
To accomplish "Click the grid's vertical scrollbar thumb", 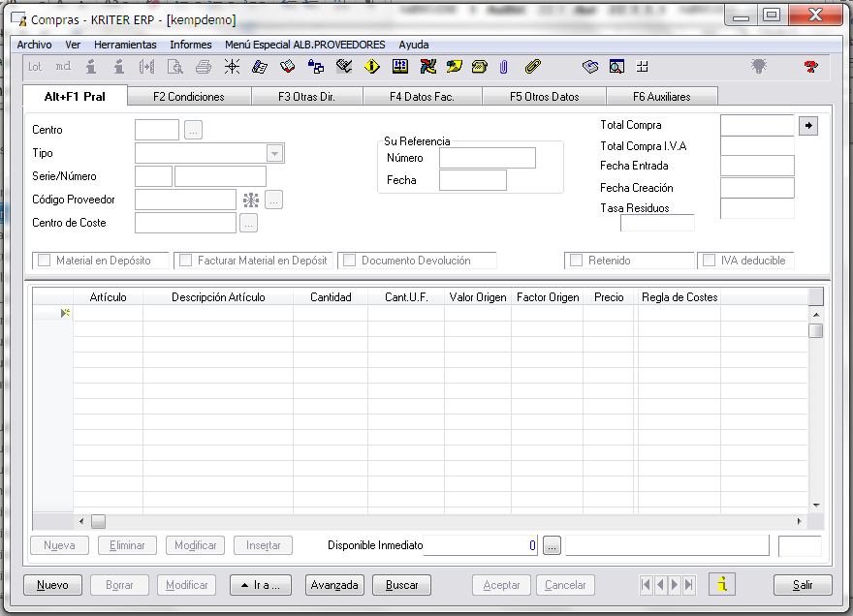I will click(x=815, y=330).
